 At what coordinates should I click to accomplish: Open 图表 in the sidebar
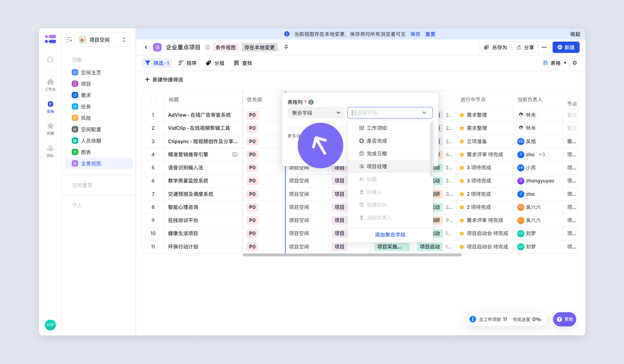[x=99, y=152]
